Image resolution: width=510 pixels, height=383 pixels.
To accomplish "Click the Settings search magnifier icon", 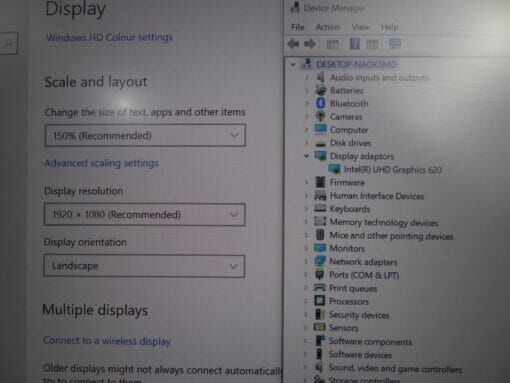I will tap(8, 43).
